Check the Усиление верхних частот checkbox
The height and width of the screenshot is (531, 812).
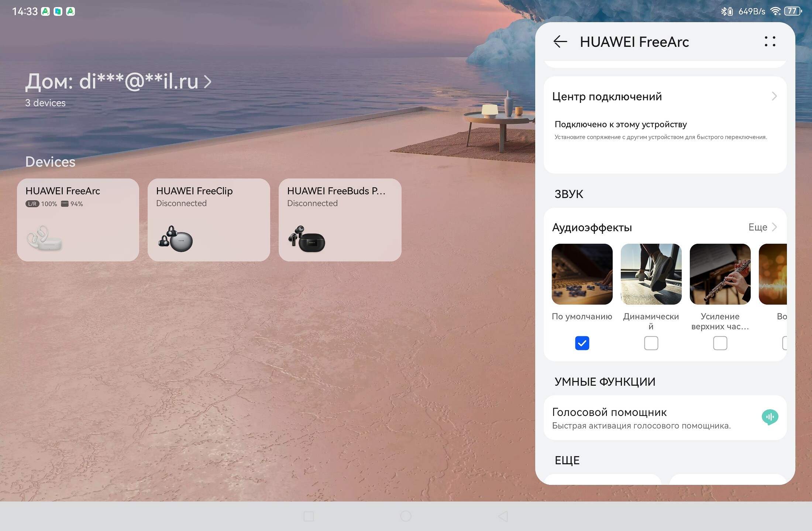[720, 343]
